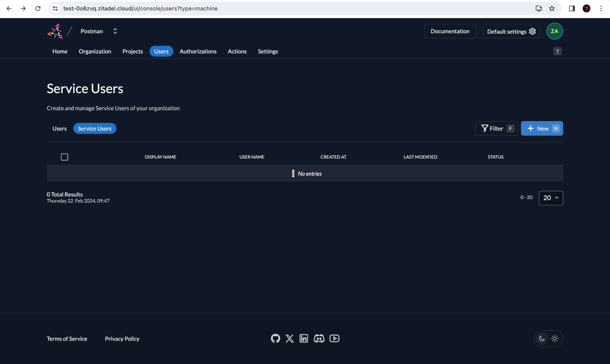Open the ZA user avatar menu
This screenshot has height=364, width=610.
(554, 31)
